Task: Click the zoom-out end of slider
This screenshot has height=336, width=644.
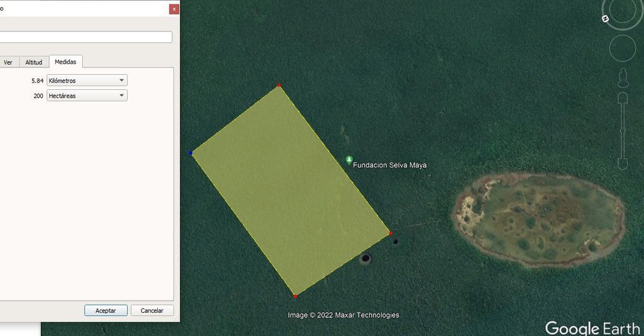Action: click(x=623, y=164)
